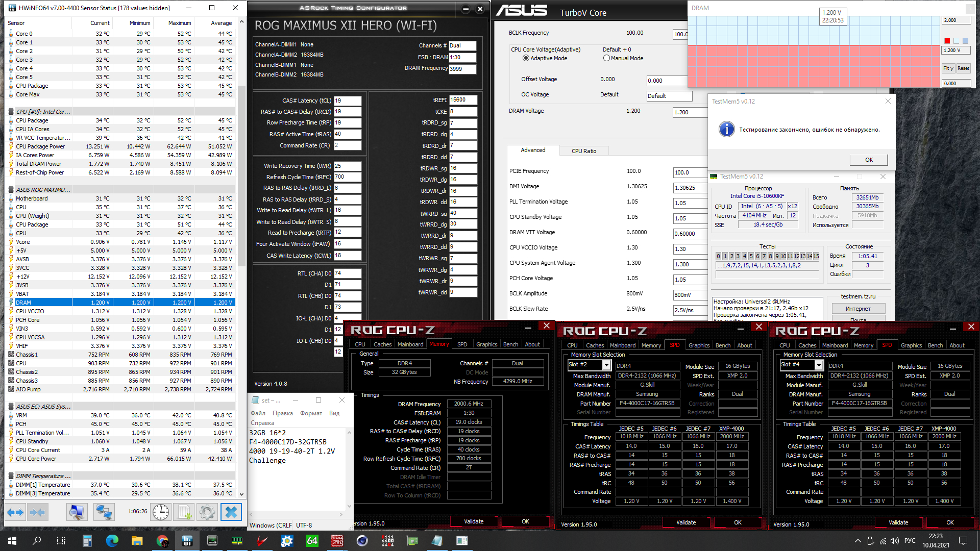The width and height of the screenshot is (980, 551).
Task: Click the reset clock icon in HWiNFO
Action: pos(161,512)
